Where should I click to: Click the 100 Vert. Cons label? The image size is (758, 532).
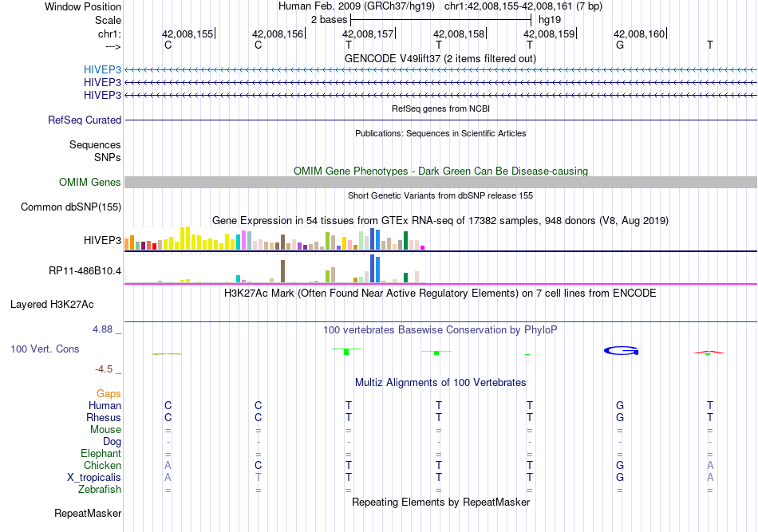pyautogui.click(x=45, y=349)
